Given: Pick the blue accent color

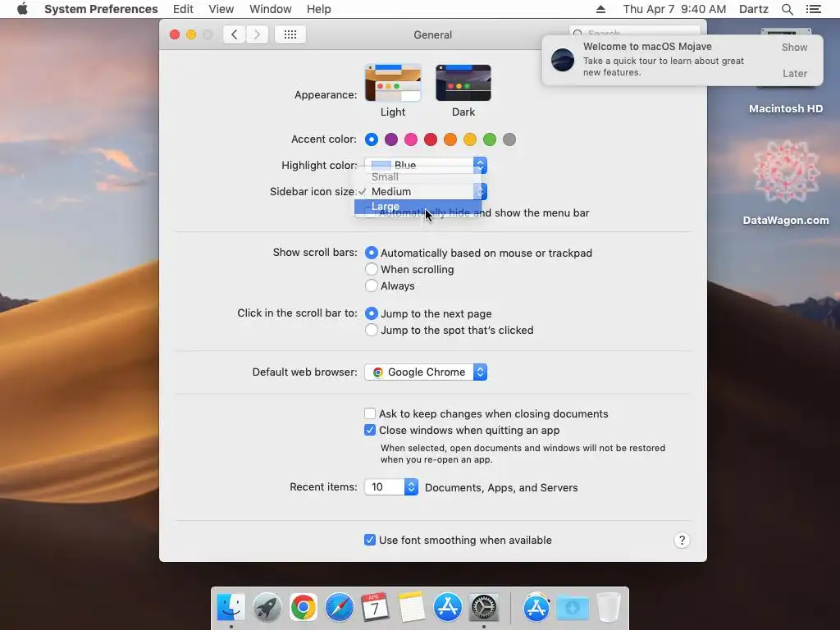Looking at the screenshot, I should coord(372,139).
